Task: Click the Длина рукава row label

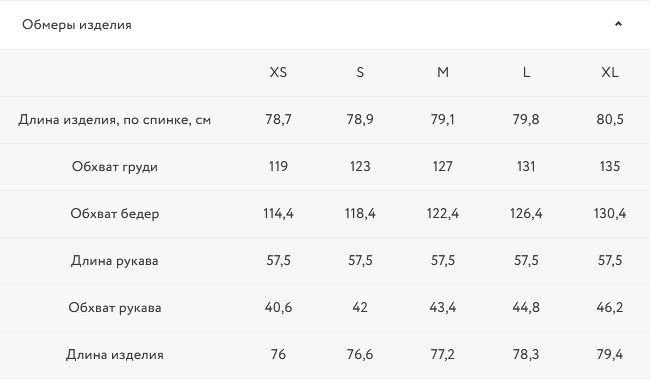Action: pos(115,261)
